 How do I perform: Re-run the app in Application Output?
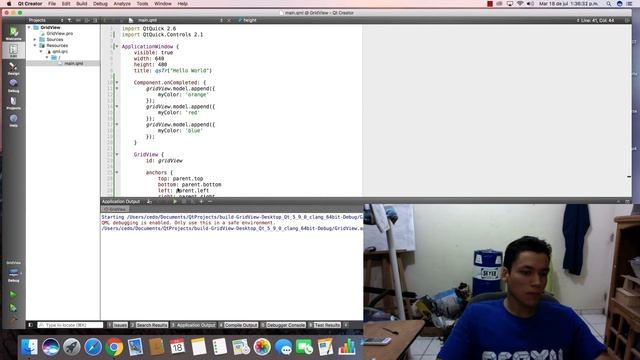click(x=175, y=201)
